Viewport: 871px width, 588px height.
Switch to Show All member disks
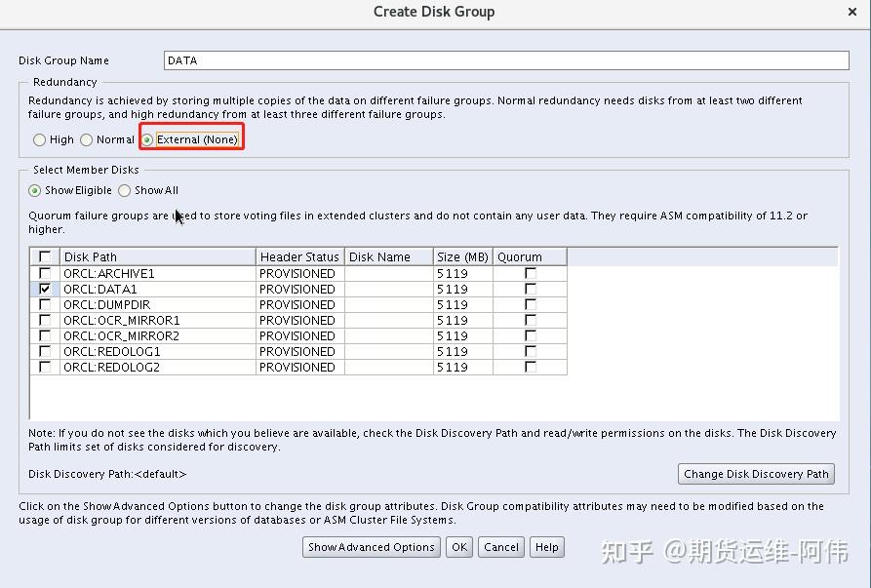pos(124,190)
